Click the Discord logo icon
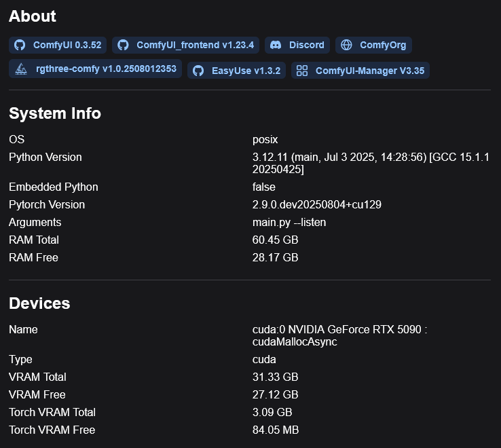 [276, 45]
